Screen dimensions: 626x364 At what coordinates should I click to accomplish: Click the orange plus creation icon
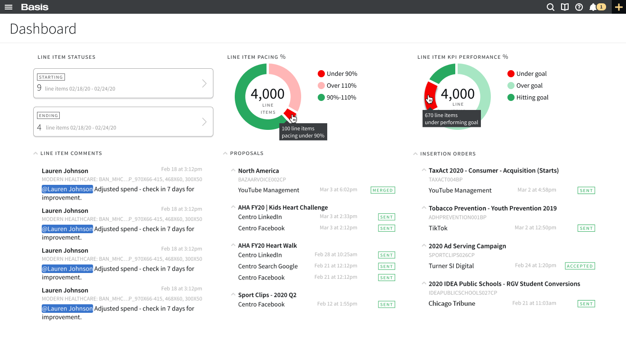pos(619,7)
